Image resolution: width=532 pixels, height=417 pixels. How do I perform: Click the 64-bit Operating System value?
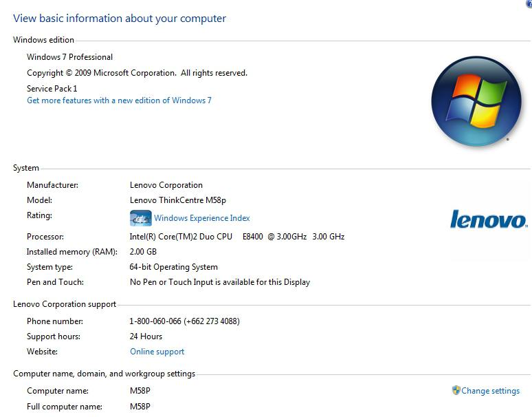coord(173,267)
